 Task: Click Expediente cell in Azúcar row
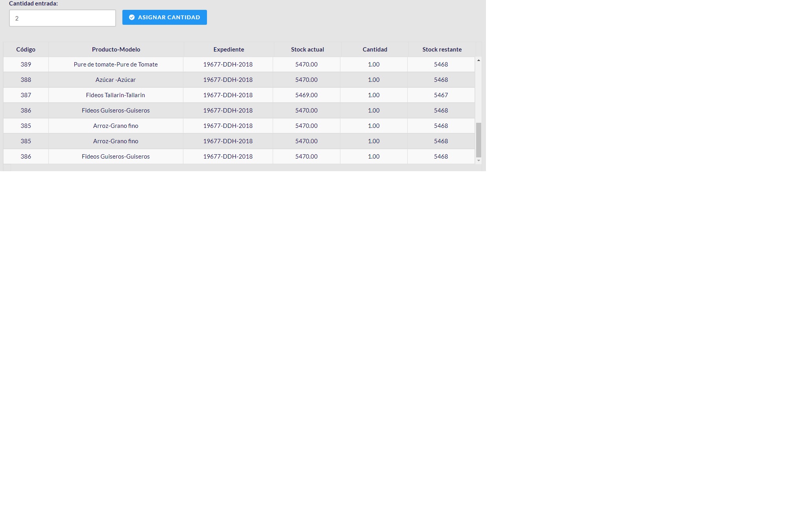tap(228, 80)
